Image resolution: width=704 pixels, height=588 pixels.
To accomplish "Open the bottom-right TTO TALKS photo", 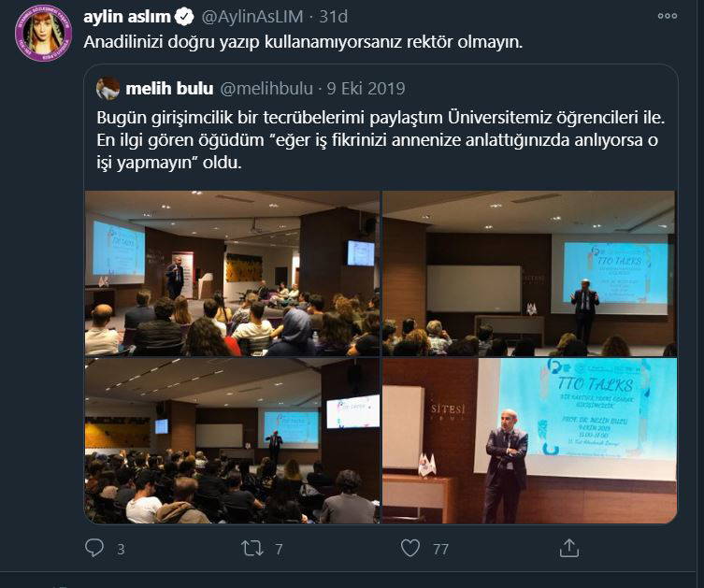I will (529, 441).
